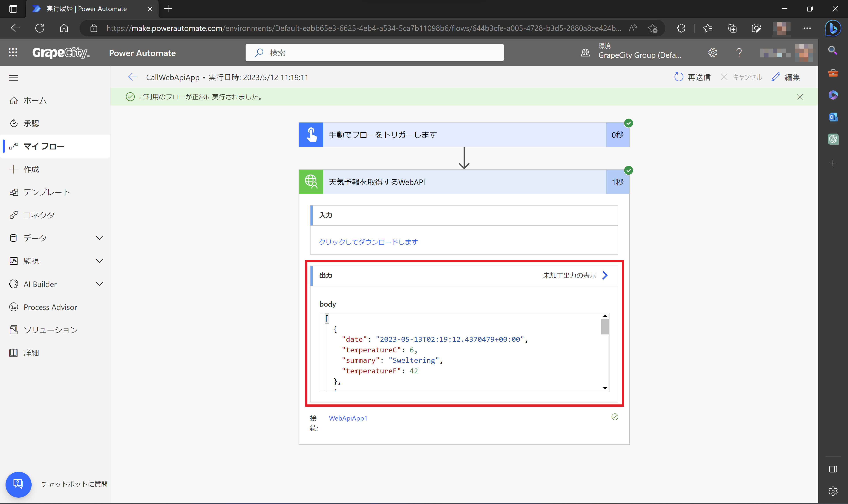Open Power Automate settings gear
Image resolution: width=848 pixels, height=504 pixels.
pyautogui.click(x=712, y=53)
